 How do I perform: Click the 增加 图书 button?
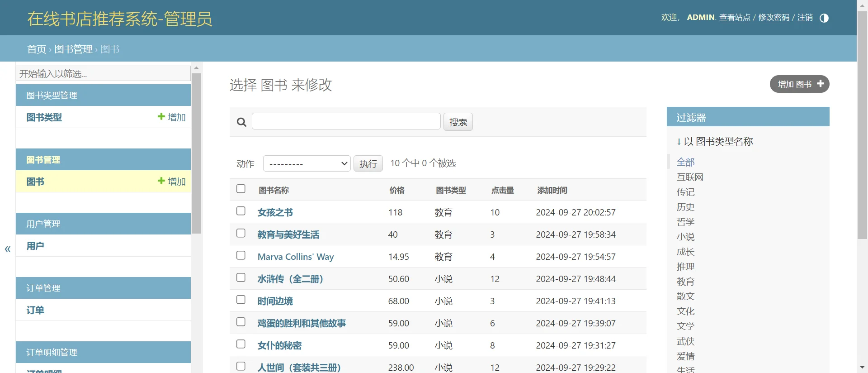click(x=799, y=84)
